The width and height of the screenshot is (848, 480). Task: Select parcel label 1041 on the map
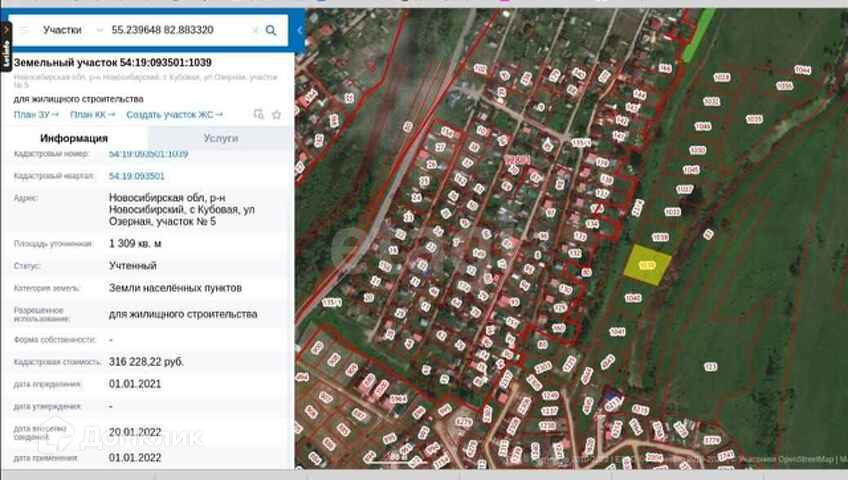(617, 332)
